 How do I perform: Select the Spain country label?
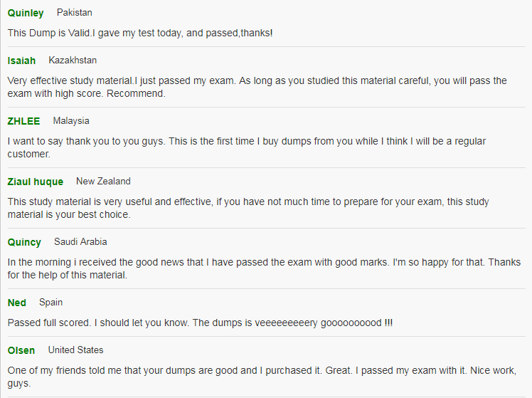pyautogui.click(x=50, y=302)
